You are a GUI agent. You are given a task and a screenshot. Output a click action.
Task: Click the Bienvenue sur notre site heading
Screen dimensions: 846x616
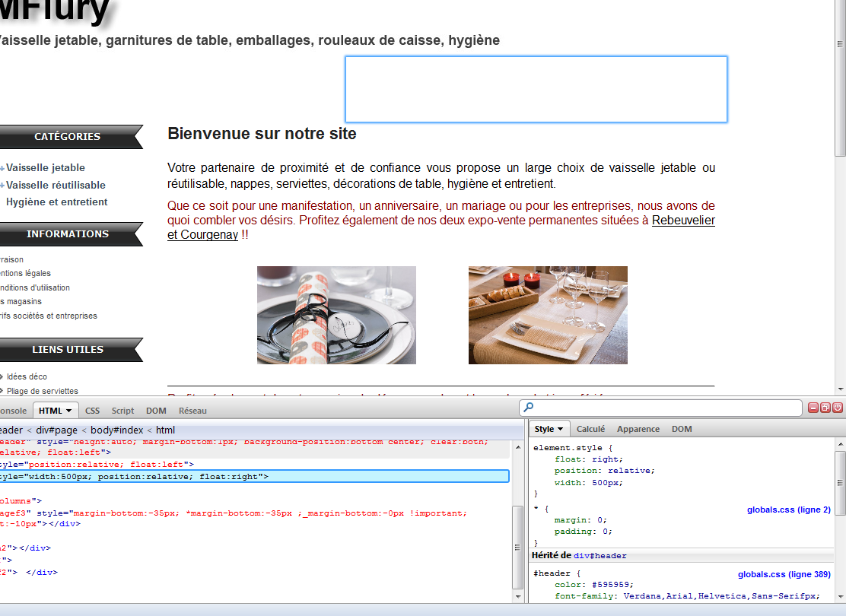[262, 133]
